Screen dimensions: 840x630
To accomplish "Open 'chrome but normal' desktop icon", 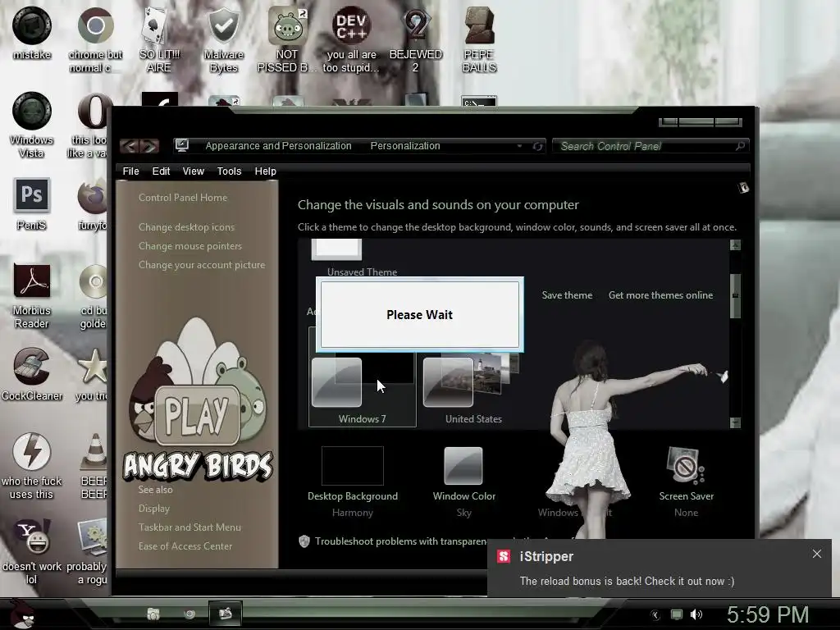I will 95,39.
